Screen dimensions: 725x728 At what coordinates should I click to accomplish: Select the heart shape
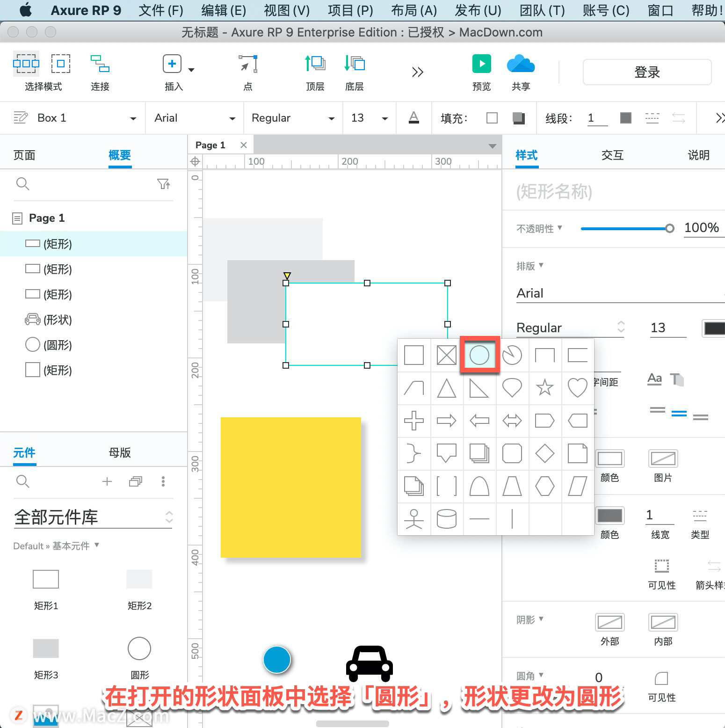pyautogui.click(x=578, y=388)
